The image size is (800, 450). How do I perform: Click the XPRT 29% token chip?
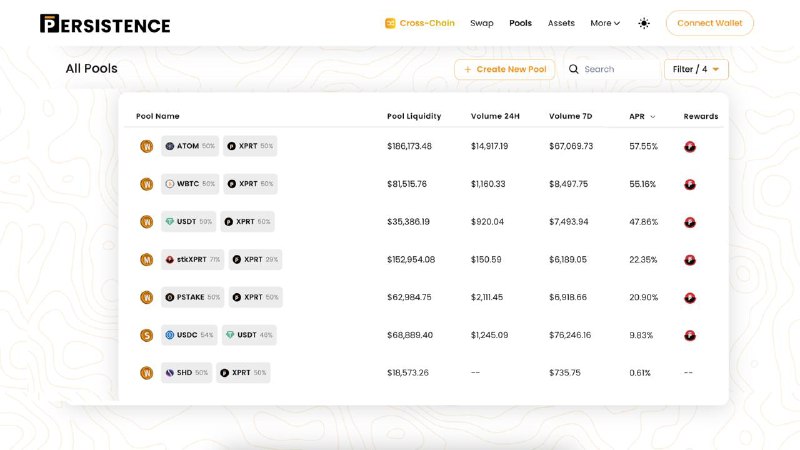click(x=255, y=259)
